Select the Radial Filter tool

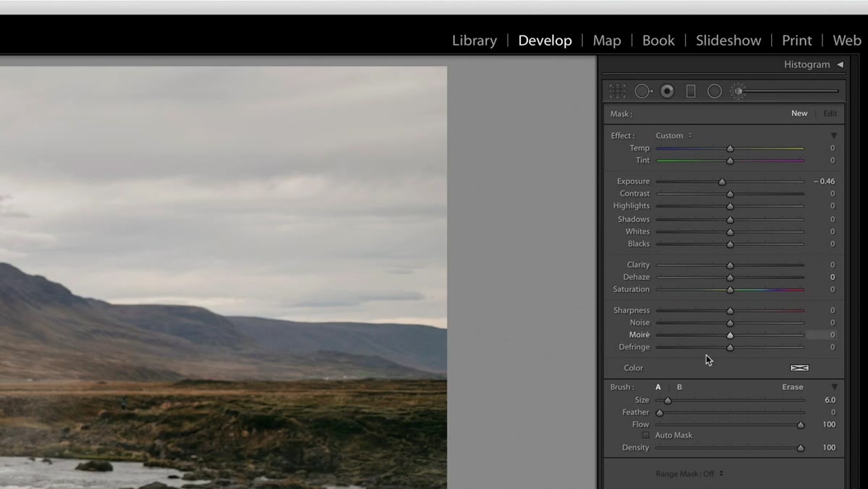(x=715, y=91)
